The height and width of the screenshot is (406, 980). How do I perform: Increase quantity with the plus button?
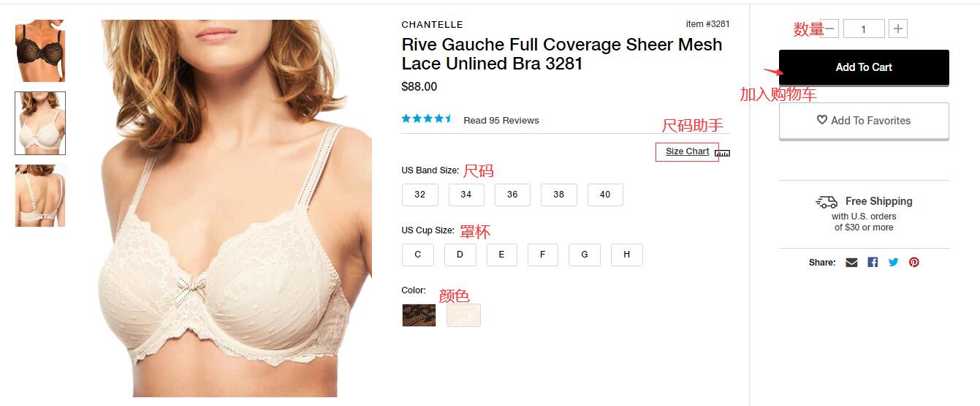(898, 29)
